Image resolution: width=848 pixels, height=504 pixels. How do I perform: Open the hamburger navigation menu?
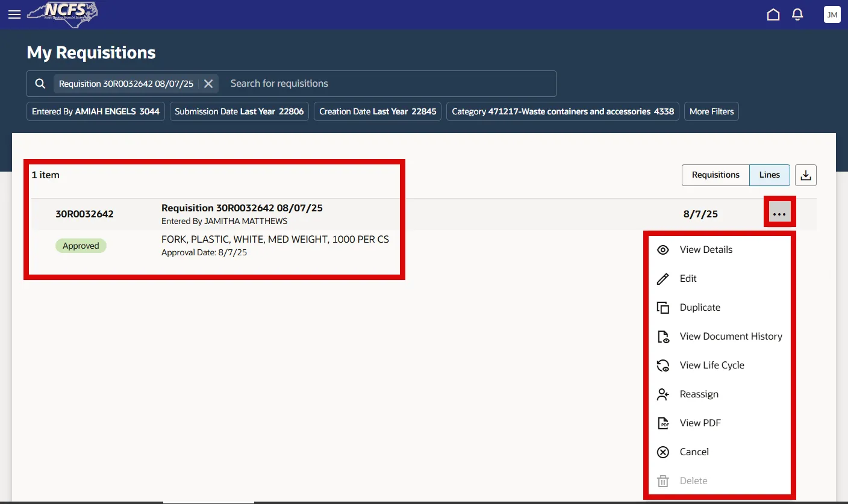pos(14,14)
